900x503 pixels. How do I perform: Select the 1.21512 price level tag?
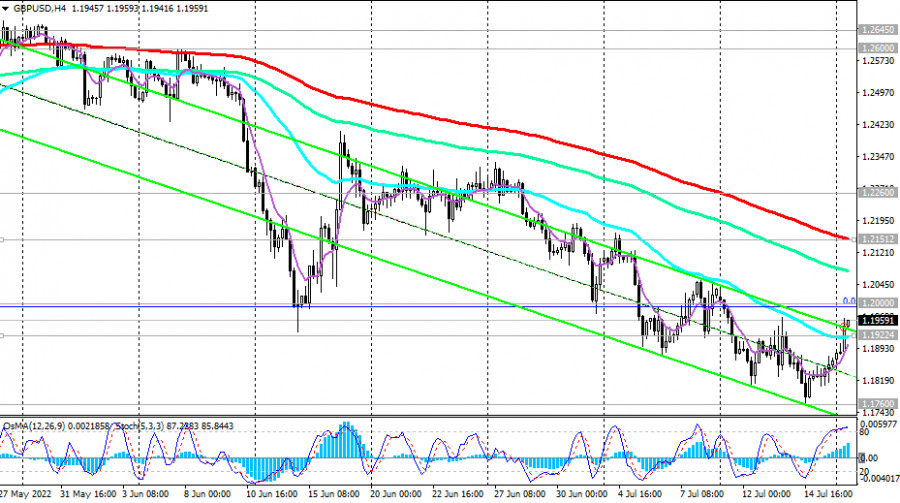[877, 239]
